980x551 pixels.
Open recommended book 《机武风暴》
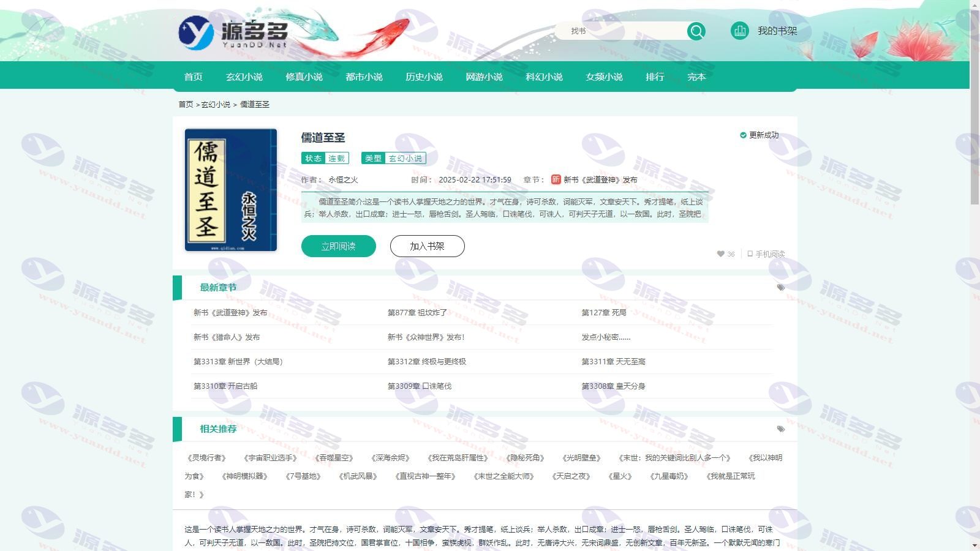pos(358,476)
